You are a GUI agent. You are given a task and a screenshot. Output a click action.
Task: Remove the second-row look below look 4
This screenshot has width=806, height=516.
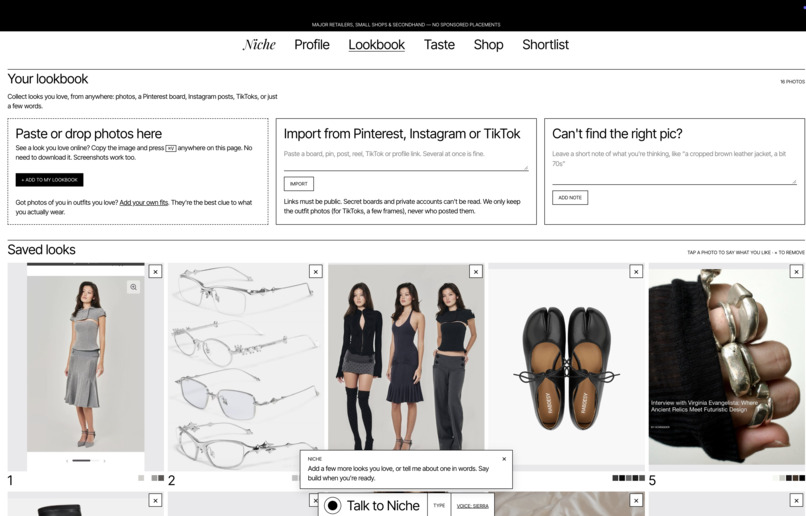[636, 500]
